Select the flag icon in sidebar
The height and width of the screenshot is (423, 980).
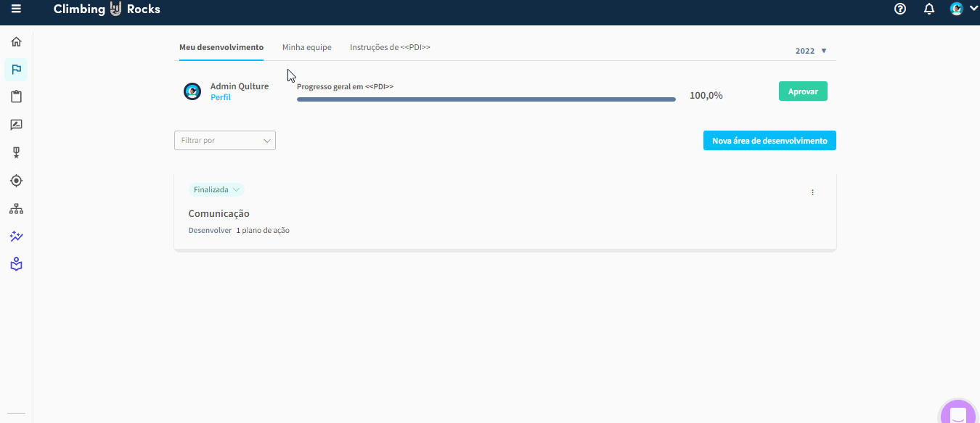click(16, 70)
